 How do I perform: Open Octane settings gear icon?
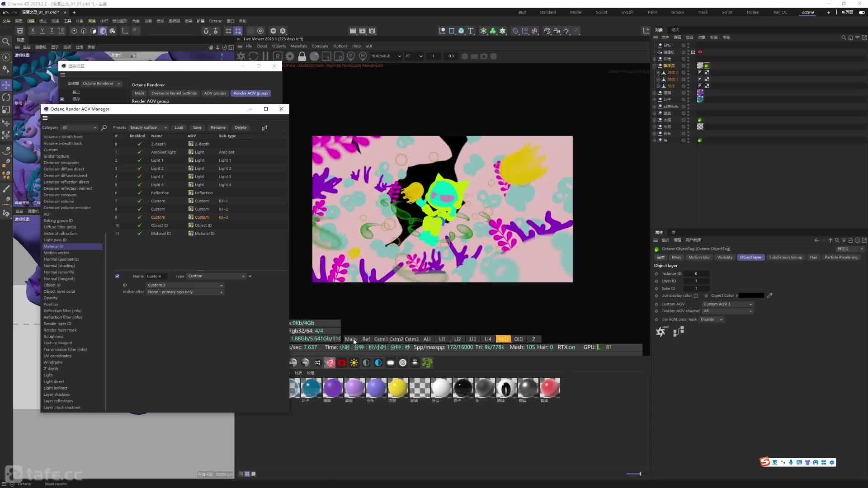coord(290,56)
